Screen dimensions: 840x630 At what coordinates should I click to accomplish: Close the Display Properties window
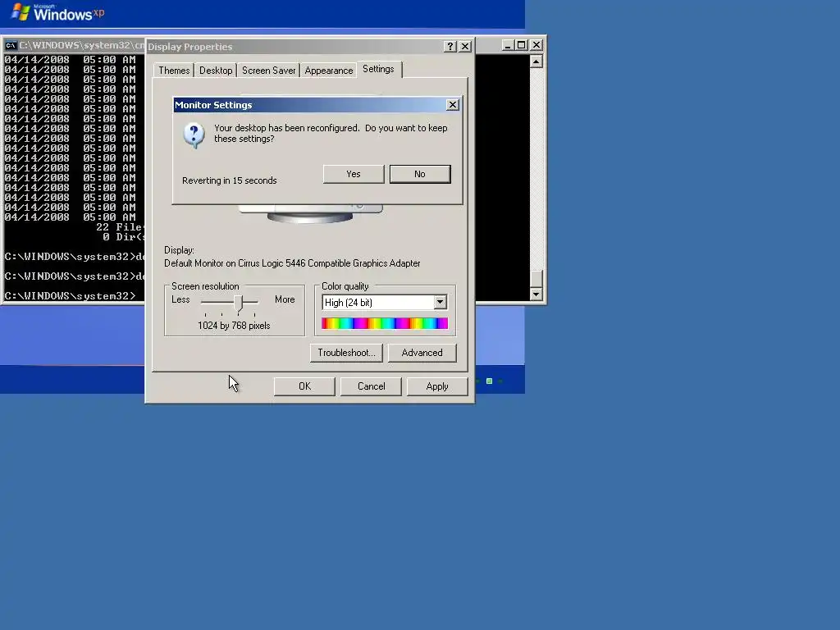[x=465, y=47]
